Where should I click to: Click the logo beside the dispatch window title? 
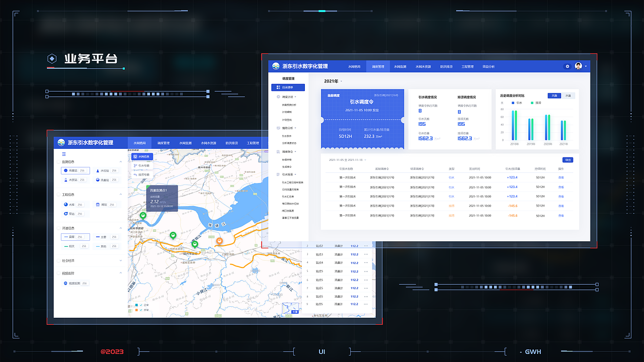coord(276,66)
